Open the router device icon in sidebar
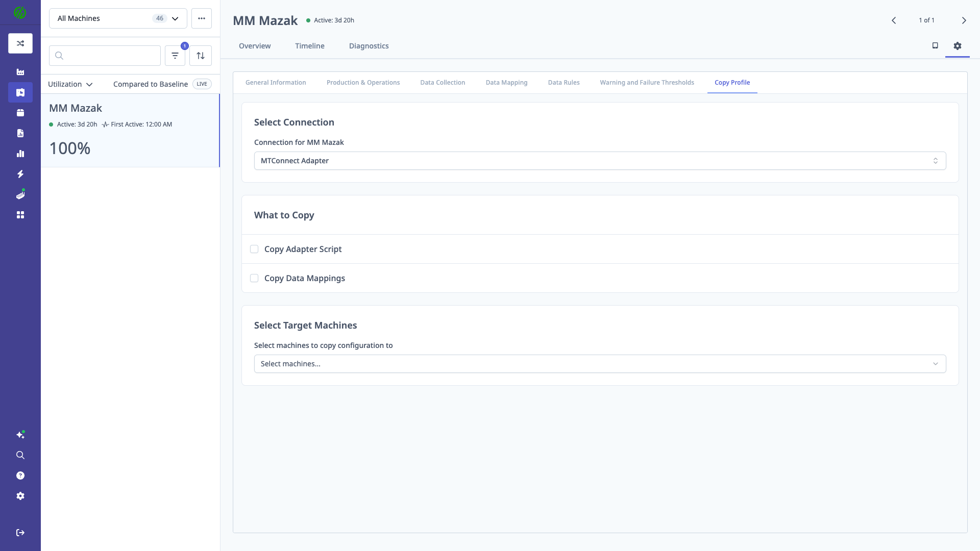The height and width of the screenshot is (551, 980). pyautogui.click(x=20, y=195)
